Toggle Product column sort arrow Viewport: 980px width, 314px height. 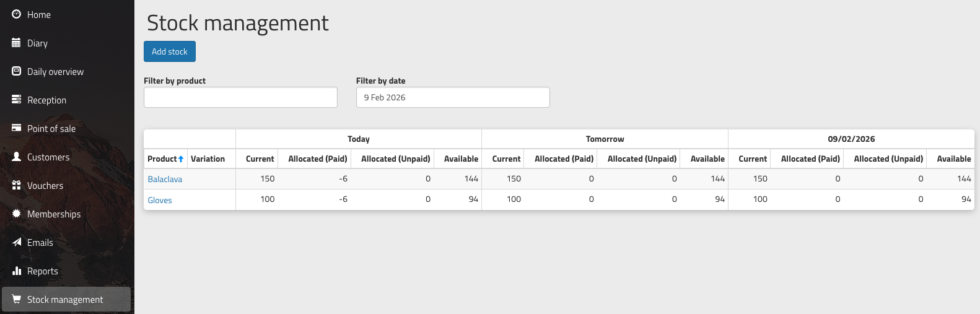[x=181, y=159]
